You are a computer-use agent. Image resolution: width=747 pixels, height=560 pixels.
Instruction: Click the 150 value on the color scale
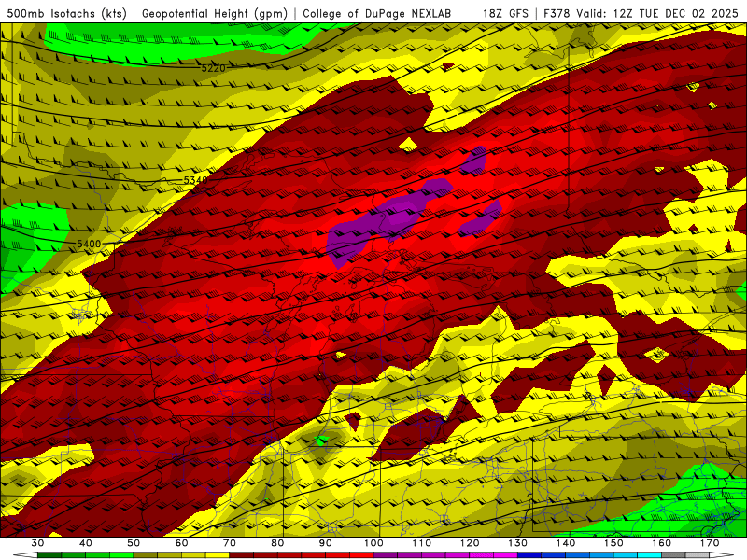click(613, 543)
